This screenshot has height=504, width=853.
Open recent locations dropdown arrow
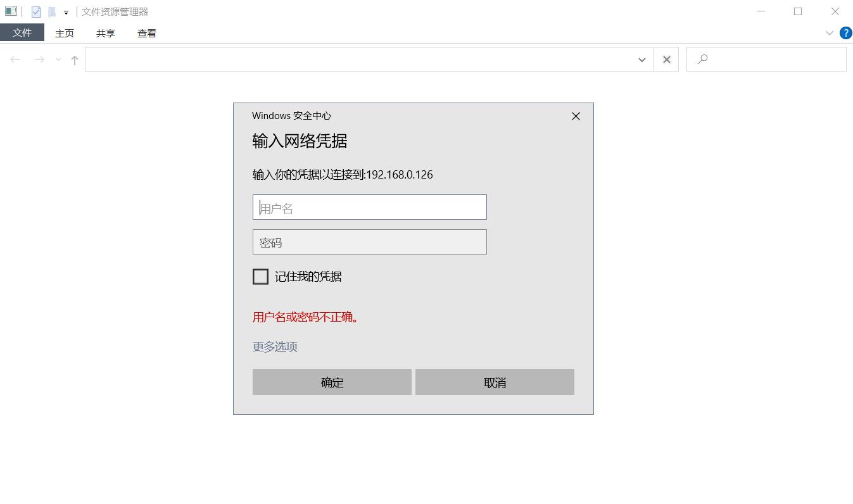tap(58, 60)
